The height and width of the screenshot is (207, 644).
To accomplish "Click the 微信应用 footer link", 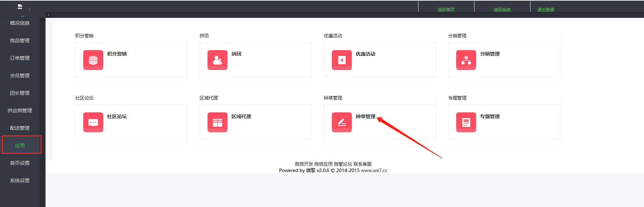I will pos(323,164).
